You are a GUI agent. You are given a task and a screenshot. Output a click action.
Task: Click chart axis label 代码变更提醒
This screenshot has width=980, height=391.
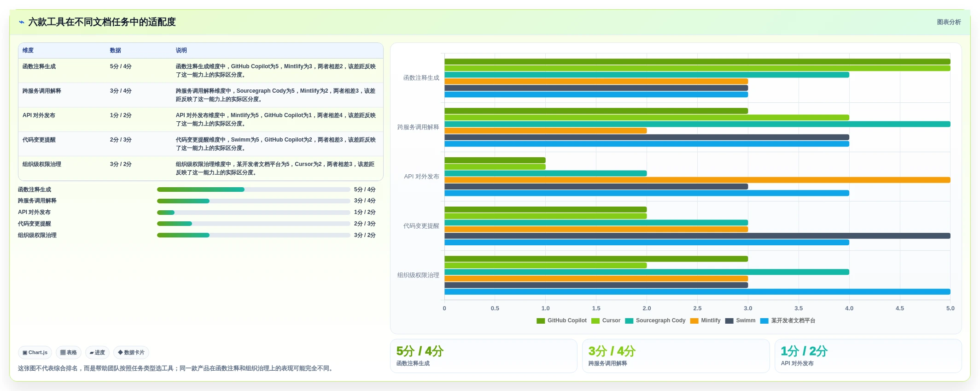pyautogui.click(x=421, y=226)
